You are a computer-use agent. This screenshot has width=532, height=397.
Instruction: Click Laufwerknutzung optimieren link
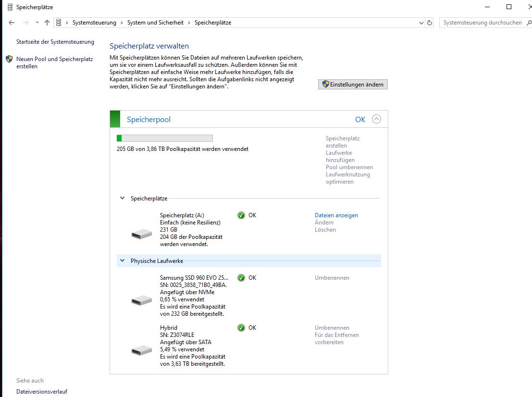click(x=348, y=178)
